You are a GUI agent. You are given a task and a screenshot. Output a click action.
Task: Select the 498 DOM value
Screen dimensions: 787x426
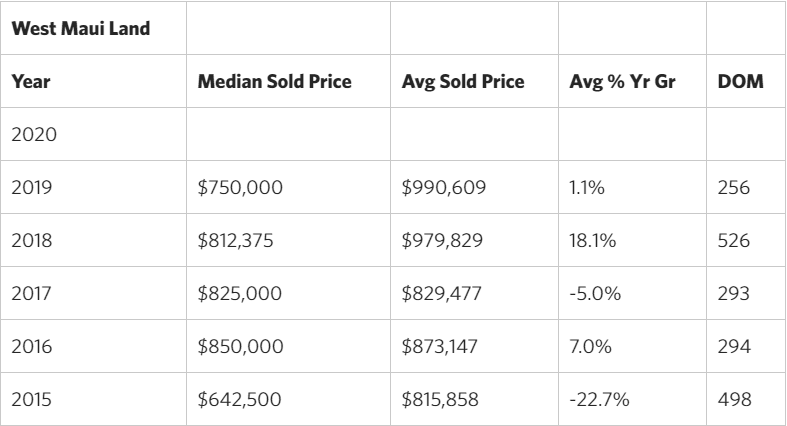[x=733, y=398]
